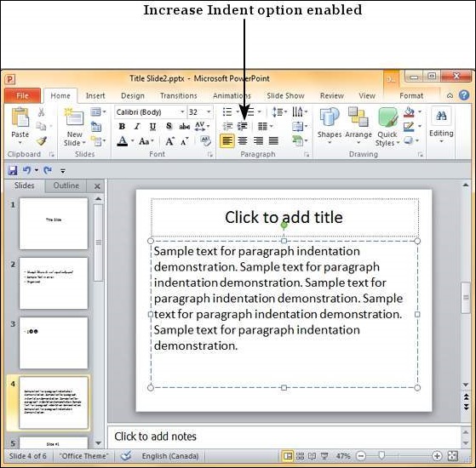Switch to the Insert ribbon tab
The height and width of the screenshot is (468, 476).
[x=95, y=96]
